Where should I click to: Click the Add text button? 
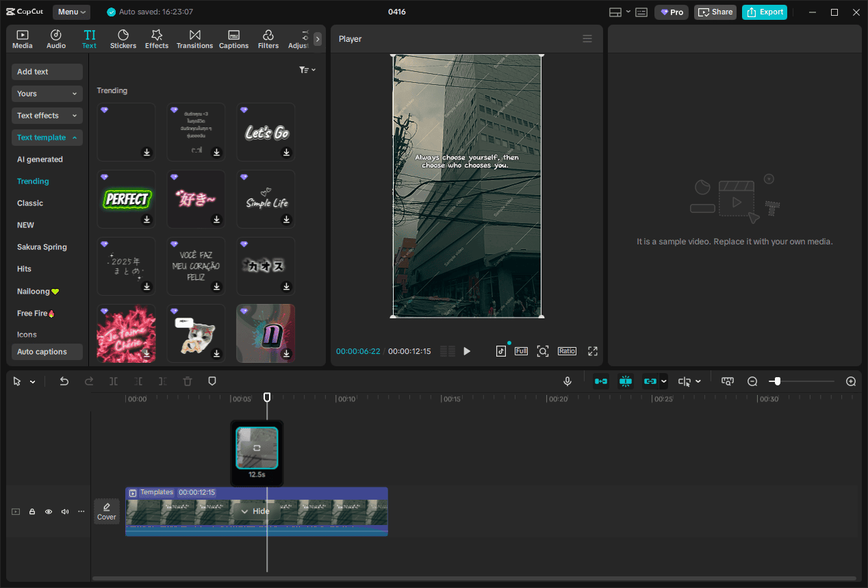(x=47, y=71)
